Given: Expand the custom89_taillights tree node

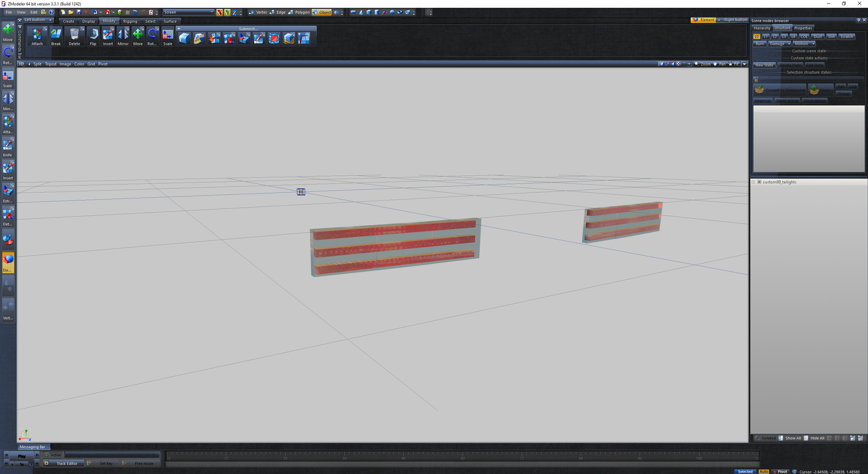Looking at the screenshot, I should [753, 182].
